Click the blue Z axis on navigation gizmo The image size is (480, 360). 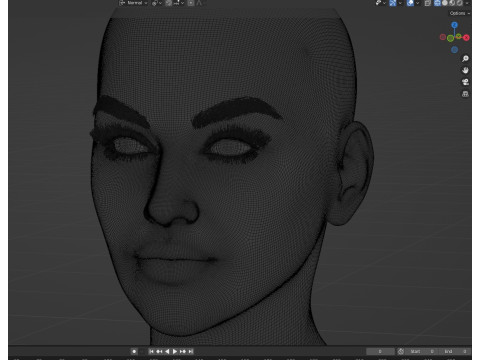point(454,25)
